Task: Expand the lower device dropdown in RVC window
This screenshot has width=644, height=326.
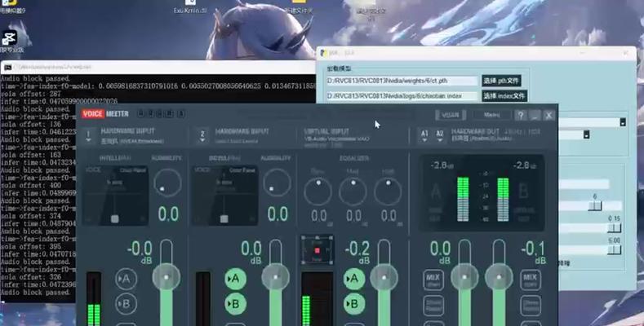Action: coord(587,134)
